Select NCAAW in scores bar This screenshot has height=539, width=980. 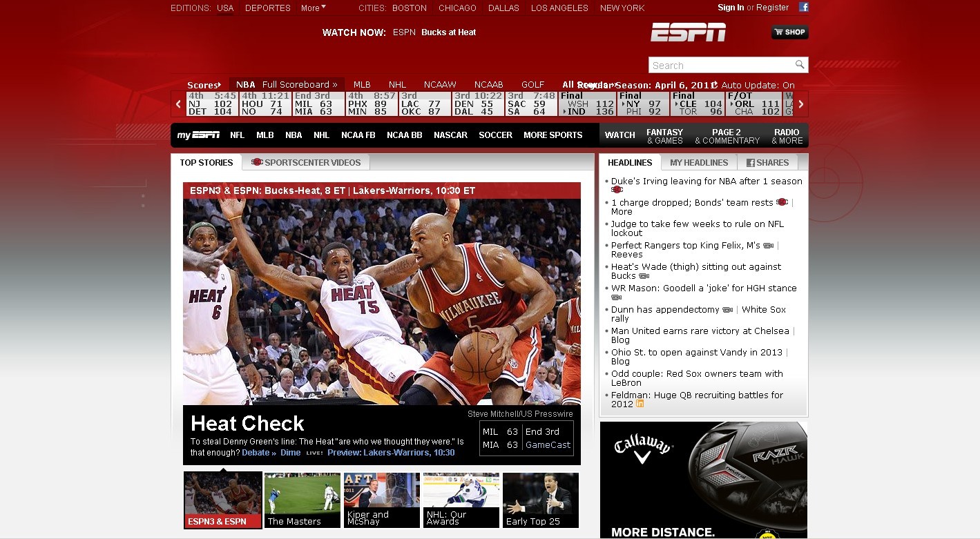pyautogui.click(x=440, y=85)
